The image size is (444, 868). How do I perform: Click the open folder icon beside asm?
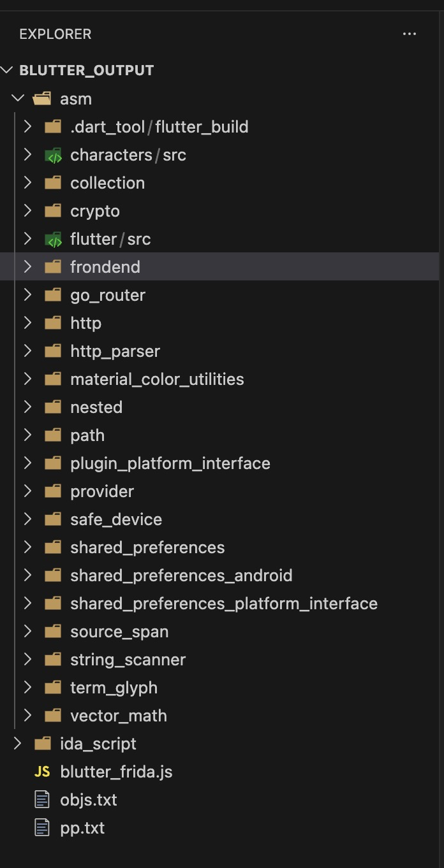42,99
